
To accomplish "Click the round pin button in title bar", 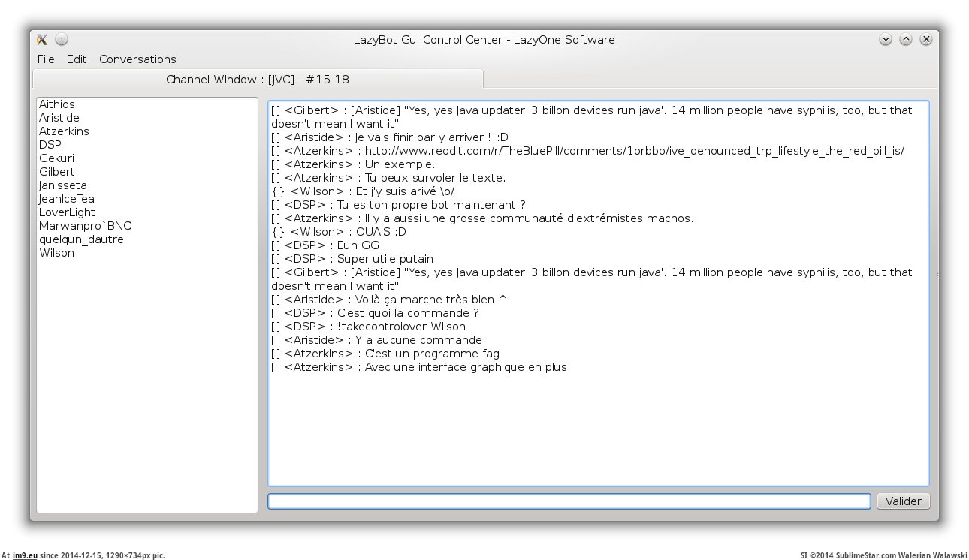I will tap(62, 39).
